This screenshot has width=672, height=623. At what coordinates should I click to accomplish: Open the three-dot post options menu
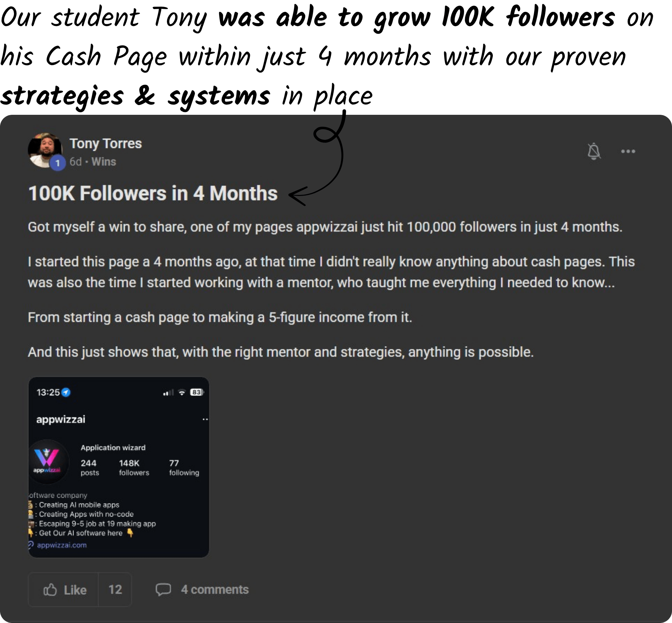pyautogui.click(x=628, y=151)
